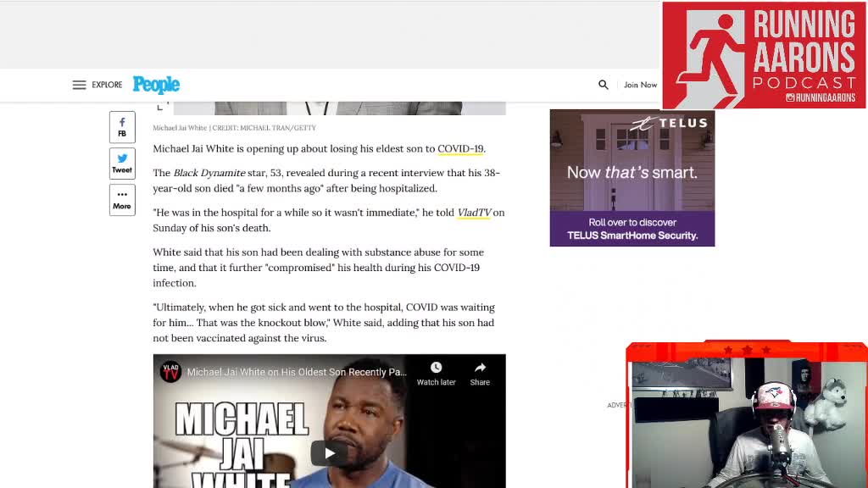Click the image expand corner icon
This screenshot has width=868, height=488.
tap(160, 106)
